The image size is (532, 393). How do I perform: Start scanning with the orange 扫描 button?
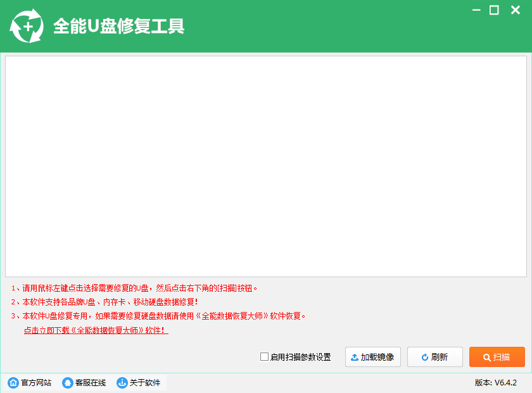pyautogui.click(x=497, y=357)
